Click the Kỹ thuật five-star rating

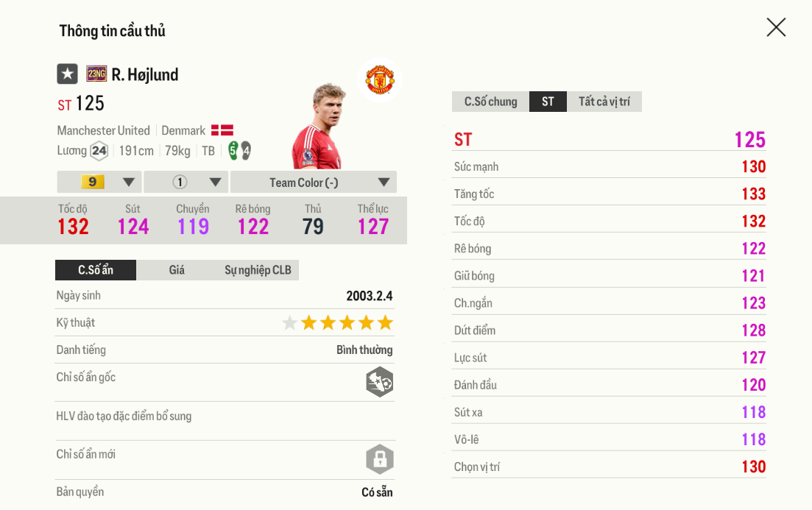coord(338,322)
